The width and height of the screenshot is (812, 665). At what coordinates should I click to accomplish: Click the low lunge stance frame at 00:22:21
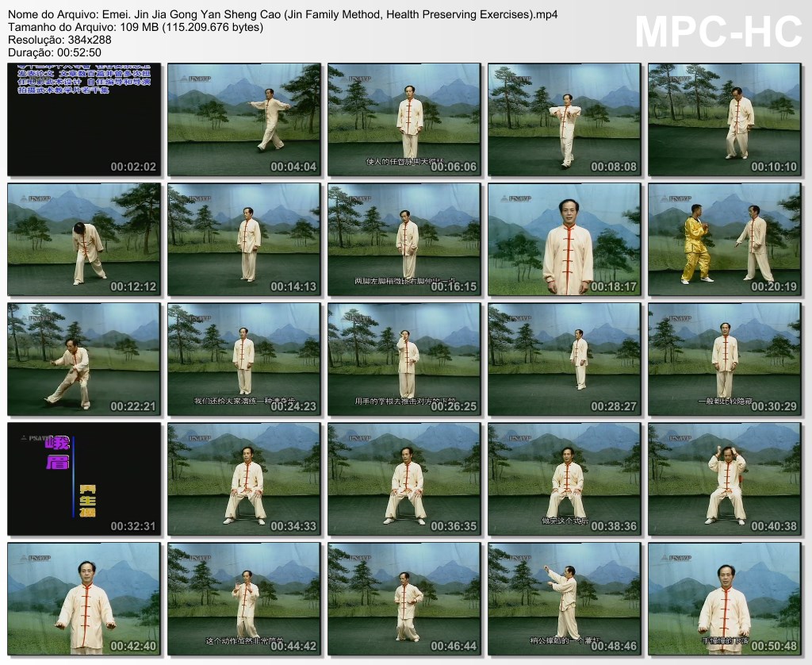[x=84, y=359]
